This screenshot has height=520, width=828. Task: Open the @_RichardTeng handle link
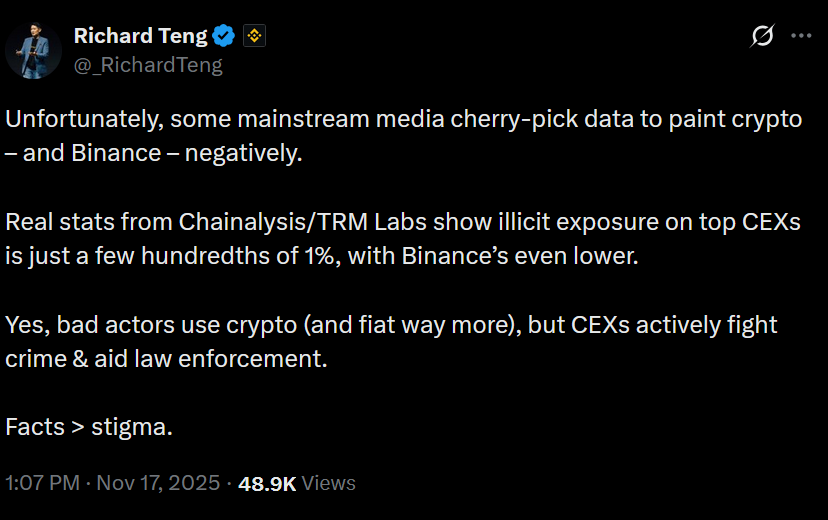click(148, 65)
